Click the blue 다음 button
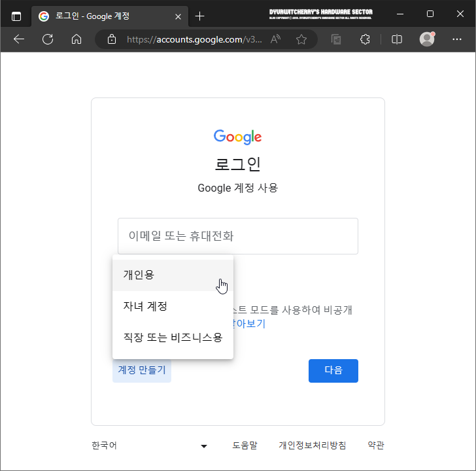Image resolution: width=476 pixels, height=471 pixels. point(333,370)
